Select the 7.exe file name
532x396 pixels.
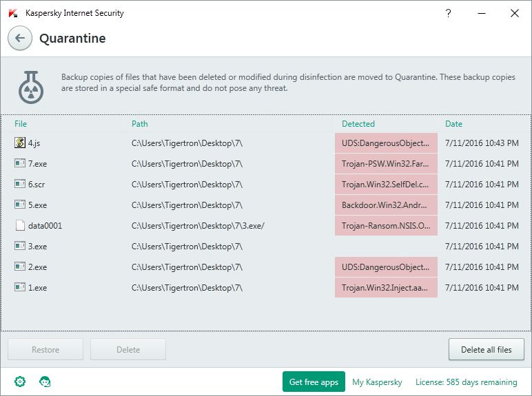[x=38, y=164]
